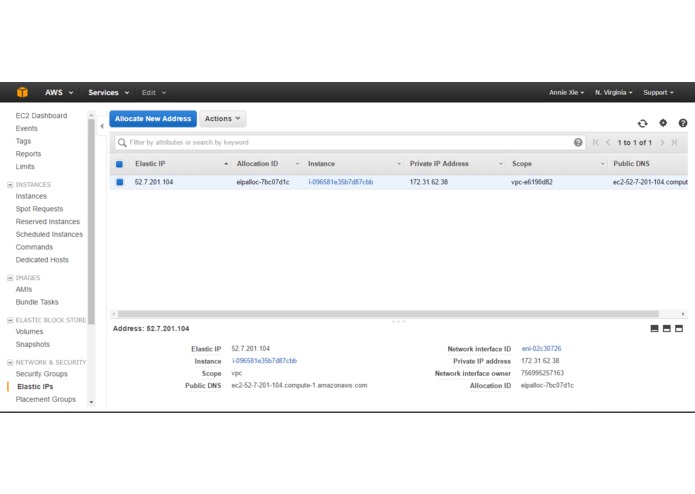695x494 pixels.
Task: Collapse the IMAGES sidebar section
Action: [10, 278]
